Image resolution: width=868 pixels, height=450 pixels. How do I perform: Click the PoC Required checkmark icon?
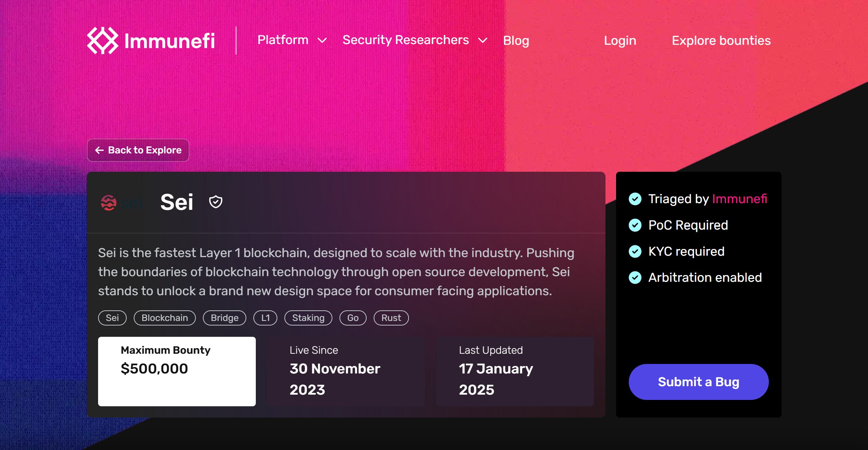coord(635,225)
